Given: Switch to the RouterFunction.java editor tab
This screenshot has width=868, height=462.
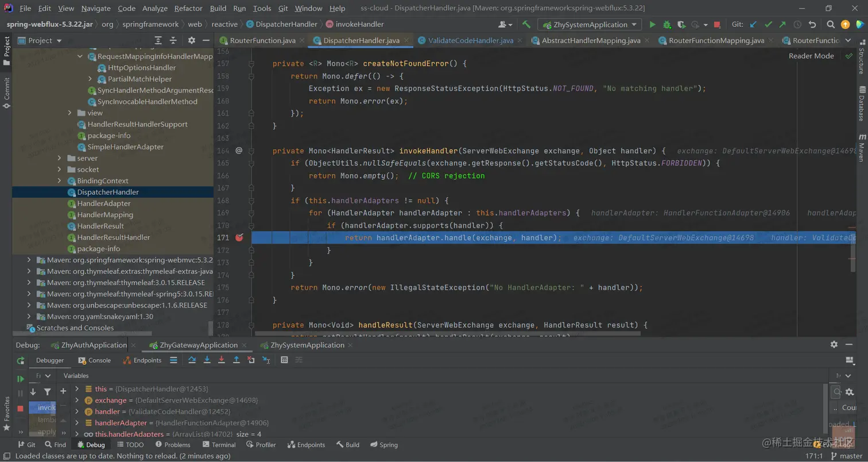Looking at the screenshot, I should coord(262,41).
